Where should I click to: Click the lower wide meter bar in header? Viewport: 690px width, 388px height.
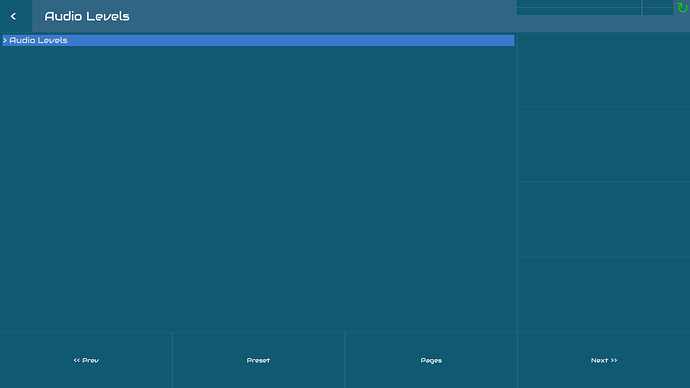(579, 11)
